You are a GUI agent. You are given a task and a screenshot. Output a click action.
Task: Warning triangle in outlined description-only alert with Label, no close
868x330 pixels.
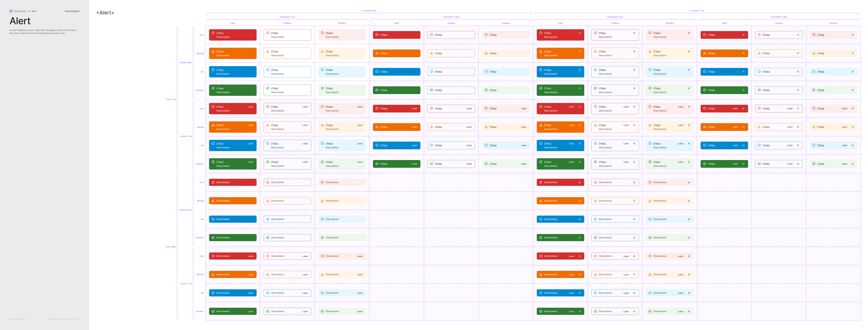(x=268, y=275)
